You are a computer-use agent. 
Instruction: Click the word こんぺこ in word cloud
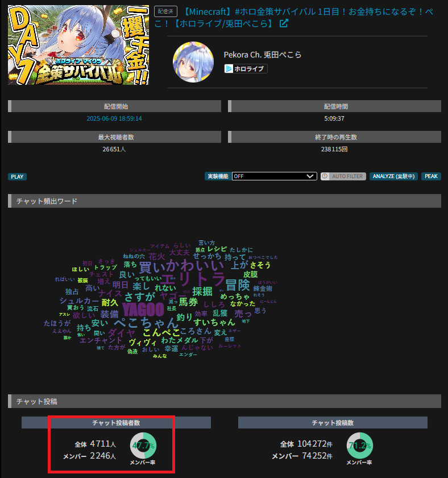pyautogui.click(x=161, y=332)
